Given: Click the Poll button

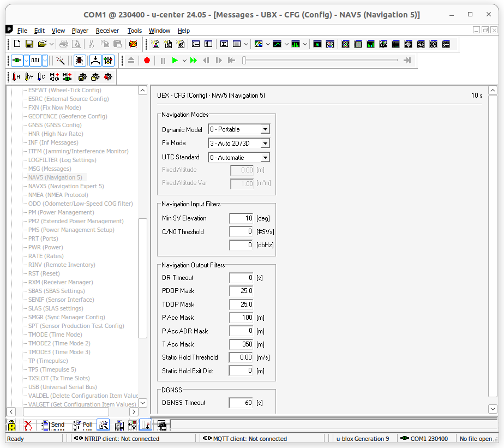Looking at the screenshot, I should [x=82, y=425].
